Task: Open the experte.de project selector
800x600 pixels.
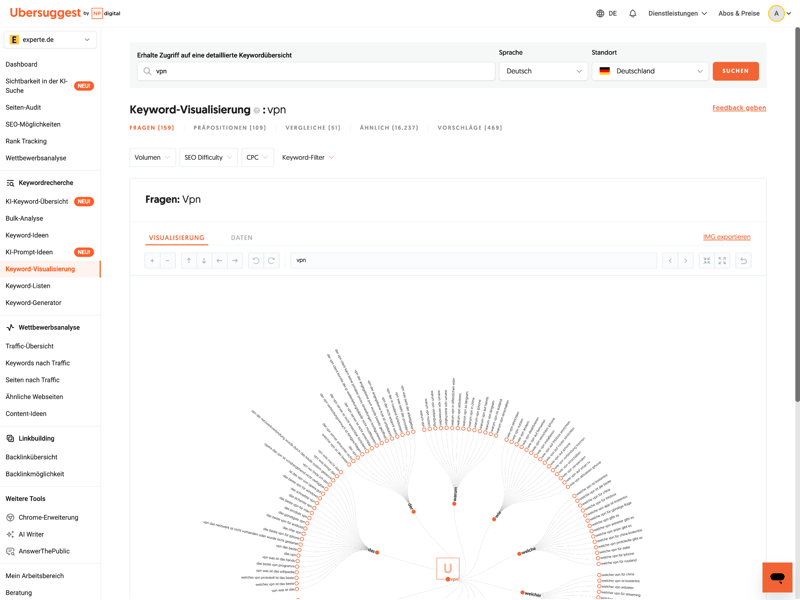Action: point(50,40)
